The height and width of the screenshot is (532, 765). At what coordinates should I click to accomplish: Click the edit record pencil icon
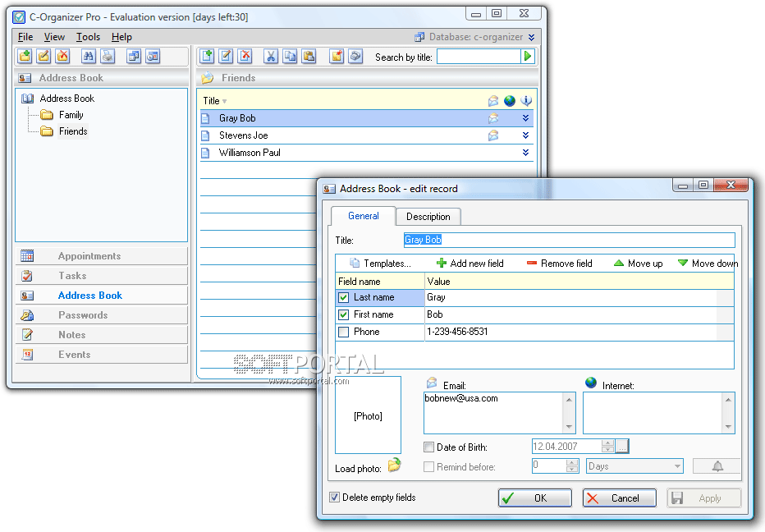(226, 57)
